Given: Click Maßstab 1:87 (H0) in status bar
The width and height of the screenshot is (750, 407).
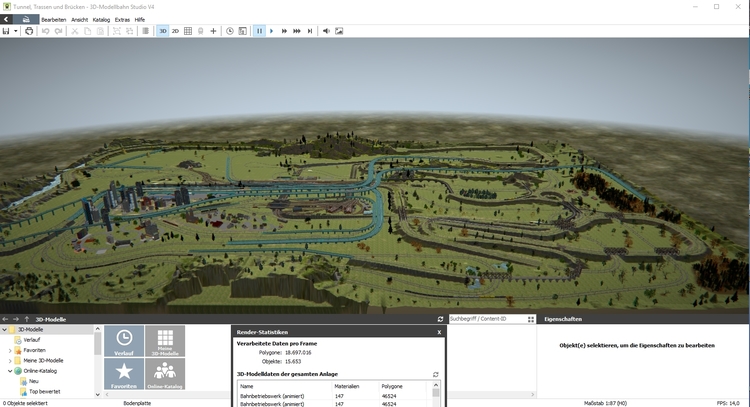Looking at the screenshot, I should [605, 403].
